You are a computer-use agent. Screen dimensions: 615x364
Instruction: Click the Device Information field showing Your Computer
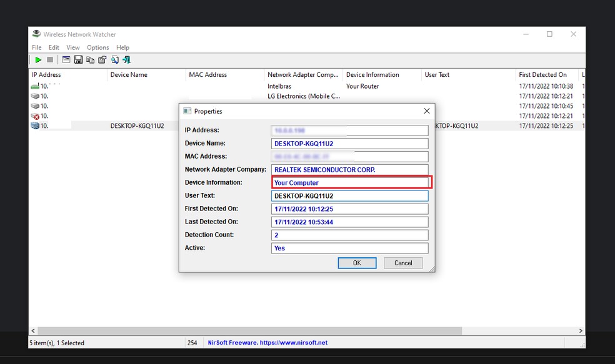[350, 183]
